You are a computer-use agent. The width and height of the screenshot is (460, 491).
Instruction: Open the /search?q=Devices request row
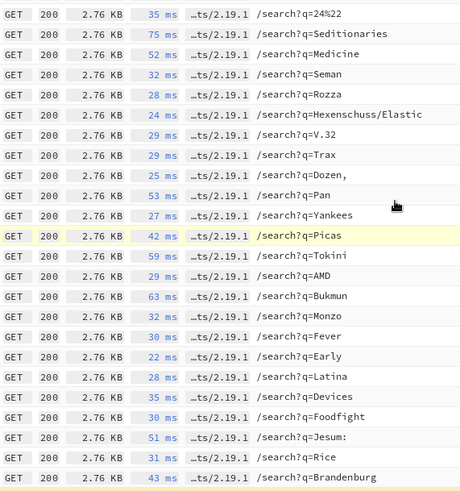pyautogui.click(x=230, y=397)
